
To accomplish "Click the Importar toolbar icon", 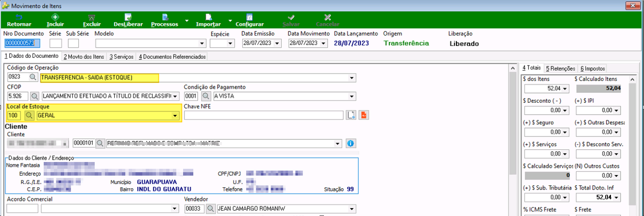I will pyautogui.click(x=208, y=17).
